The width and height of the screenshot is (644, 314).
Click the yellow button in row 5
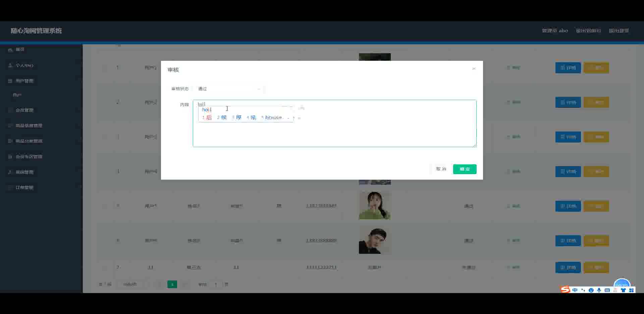tap(596, 206)
